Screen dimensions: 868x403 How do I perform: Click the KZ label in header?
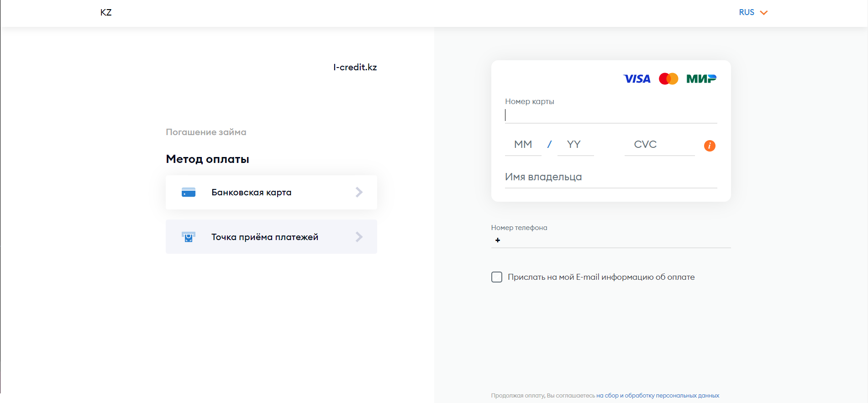click(x=106, y=12)
